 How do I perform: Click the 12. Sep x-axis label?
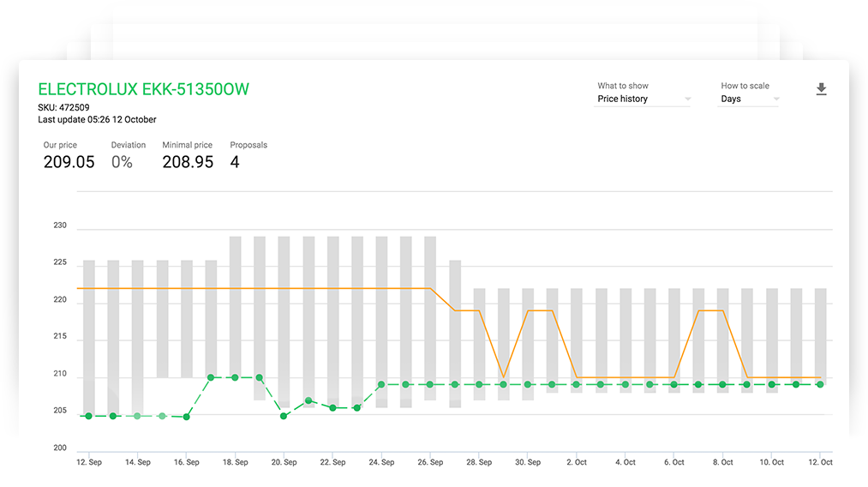(89, 462)
